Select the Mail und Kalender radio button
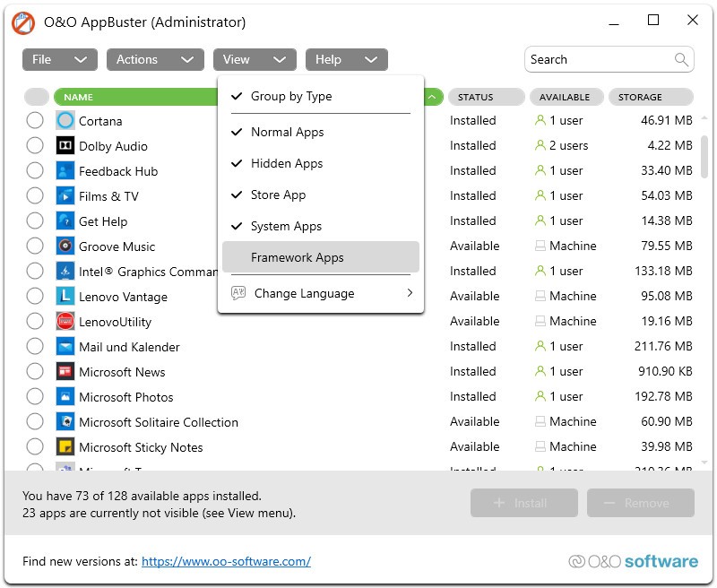This screenshot has width=717, height=588. (35, 346)
